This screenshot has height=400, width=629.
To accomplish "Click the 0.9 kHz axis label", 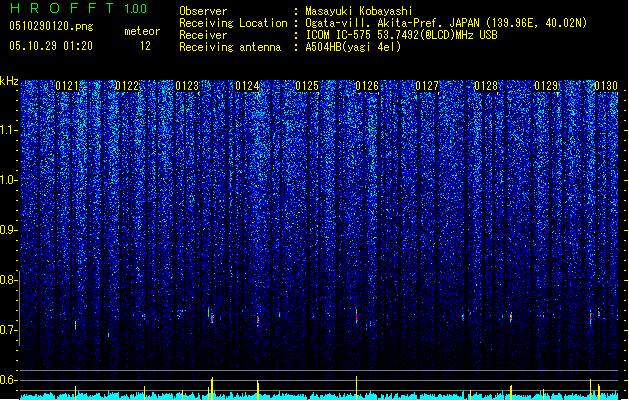I will pos(9,230).
